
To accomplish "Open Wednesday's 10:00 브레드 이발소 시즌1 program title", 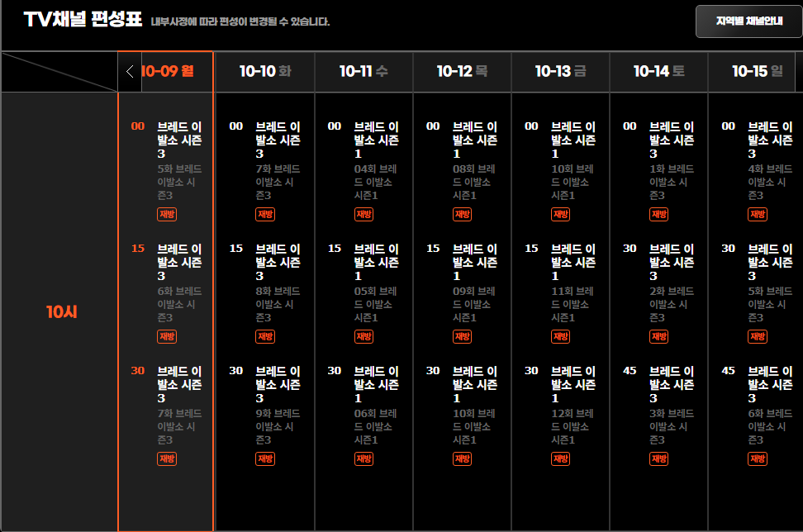I will 376,140.
